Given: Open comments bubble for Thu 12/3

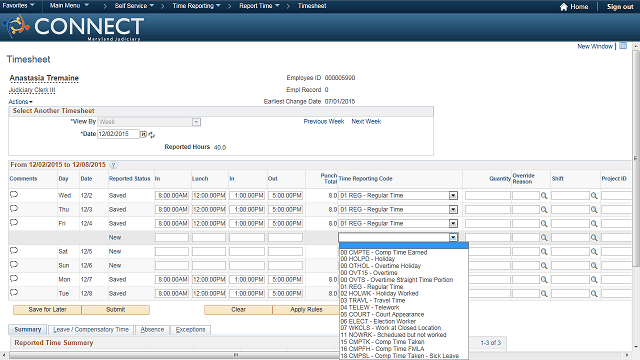Looking at the screenshot, I should click(14, 209).
